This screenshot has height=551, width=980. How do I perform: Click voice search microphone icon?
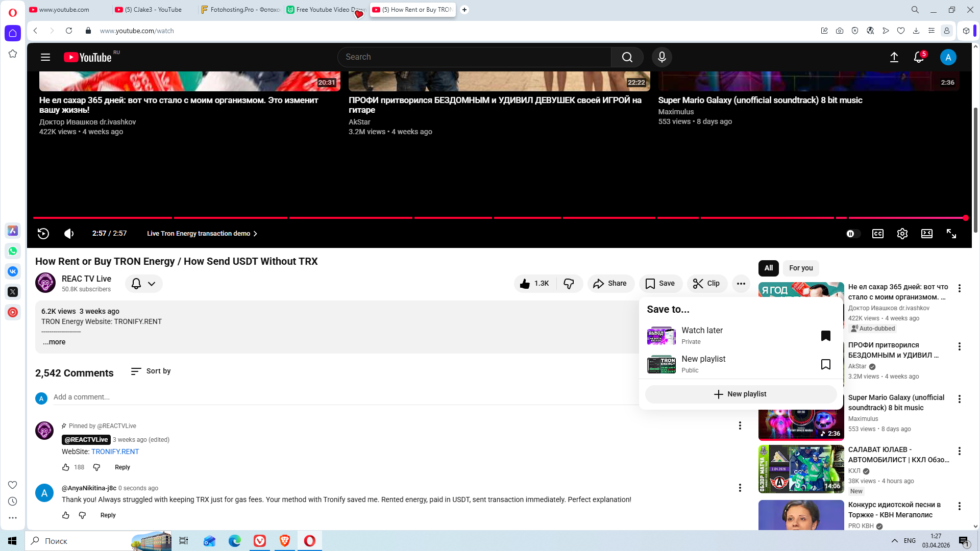pos(661,57)
